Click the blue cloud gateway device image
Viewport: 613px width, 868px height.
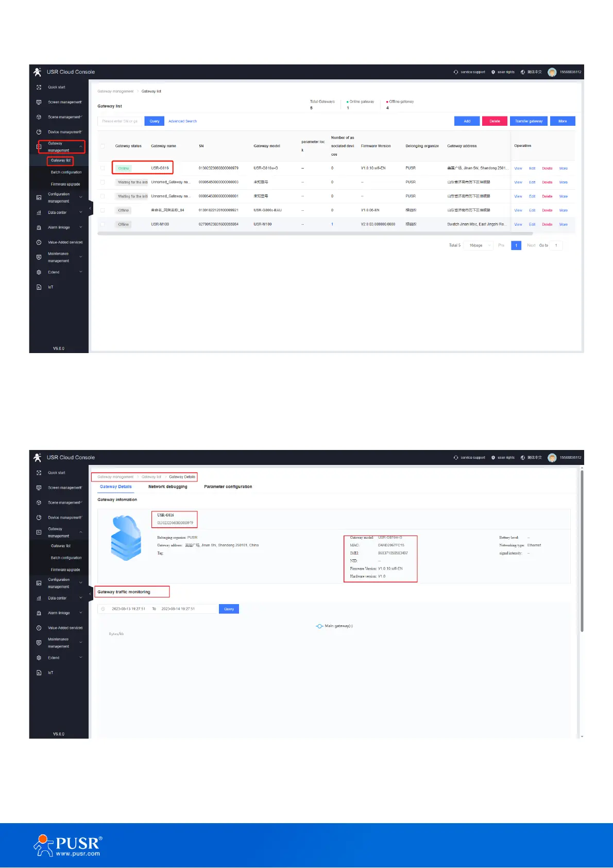pyautogui.click(x=126, y=538)
